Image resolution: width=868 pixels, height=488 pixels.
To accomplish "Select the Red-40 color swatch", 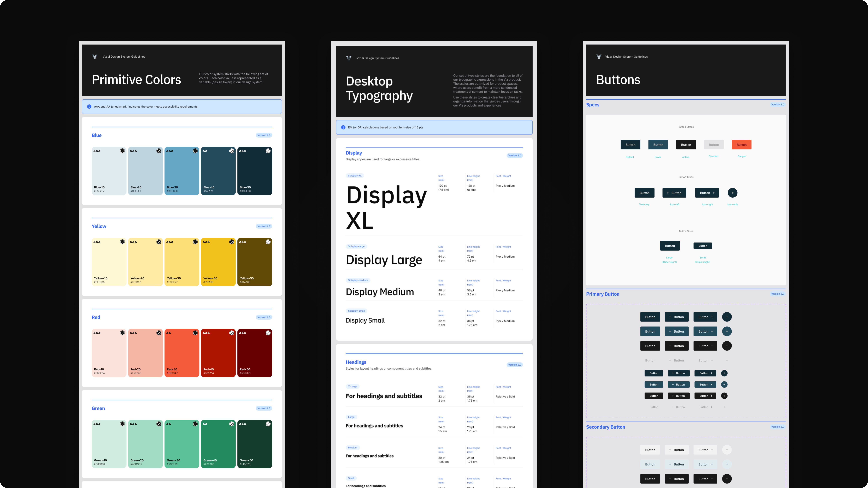I will point(218,353).
